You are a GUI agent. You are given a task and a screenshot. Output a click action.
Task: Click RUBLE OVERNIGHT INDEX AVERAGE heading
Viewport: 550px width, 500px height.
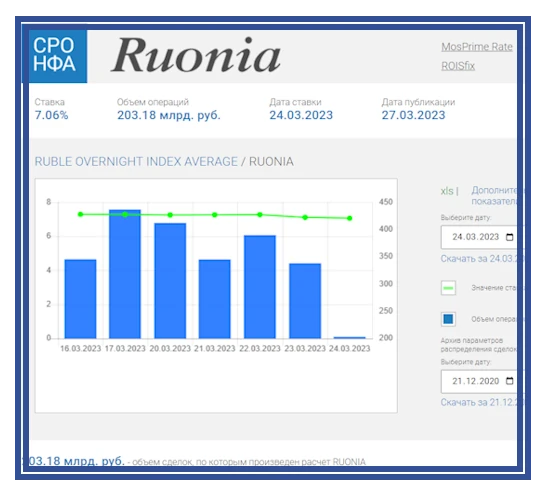point(136,161)
